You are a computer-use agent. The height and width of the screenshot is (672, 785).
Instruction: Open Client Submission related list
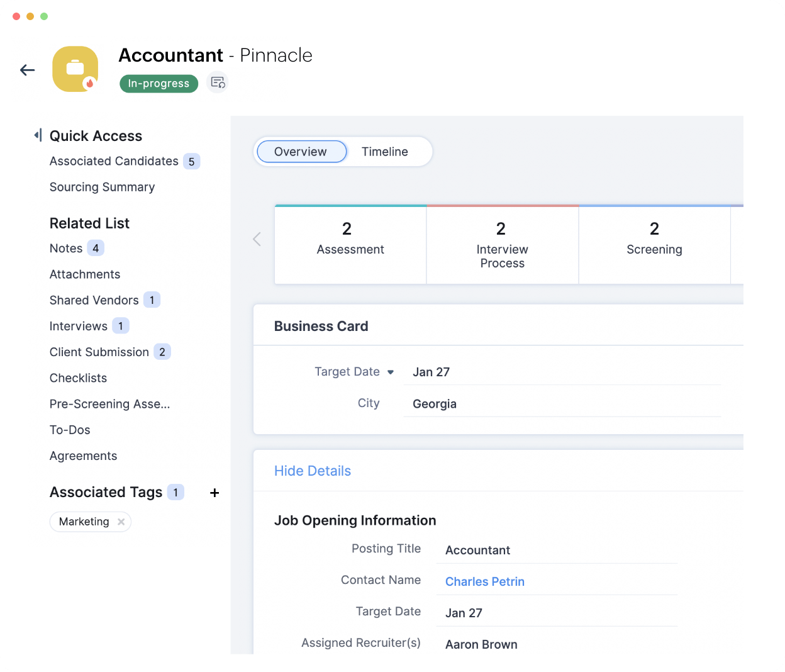click(99, 352)
